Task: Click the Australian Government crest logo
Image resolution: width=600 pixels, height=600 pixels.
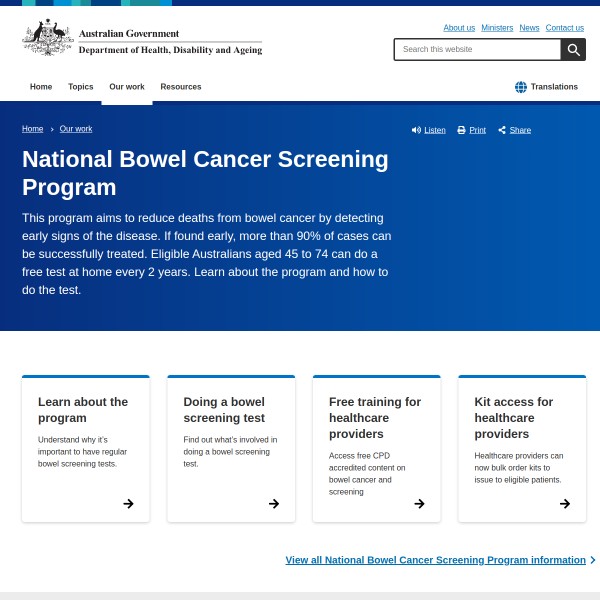Action: pos(47,38)
